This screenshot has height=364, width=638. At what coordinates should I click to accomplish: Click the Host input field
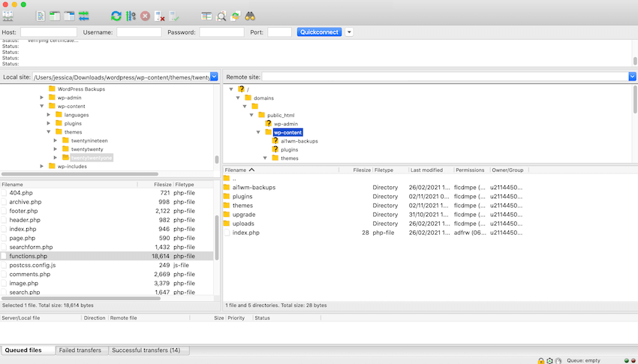pos(48,32)
